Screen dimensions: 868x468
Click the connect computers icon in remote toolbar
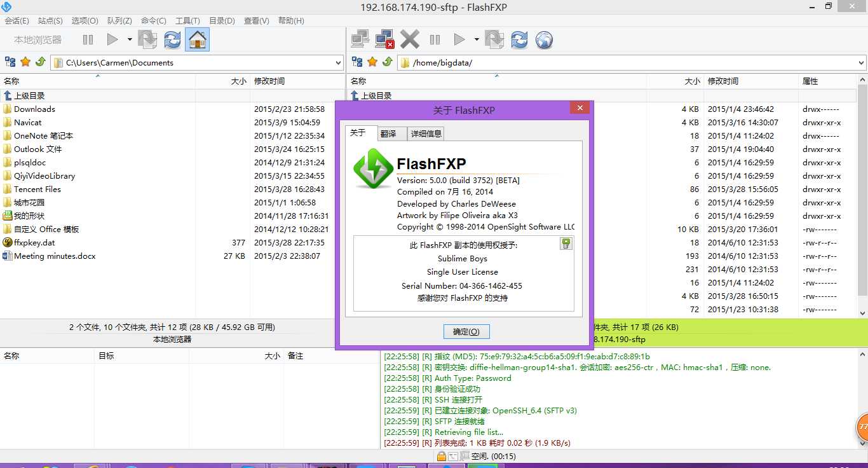(x=360, y=39)
